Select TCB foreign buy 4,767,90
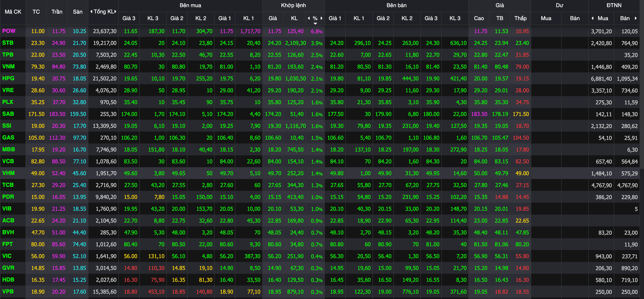The width and height of the screenshot is (644, 299). tap(601, 185)
